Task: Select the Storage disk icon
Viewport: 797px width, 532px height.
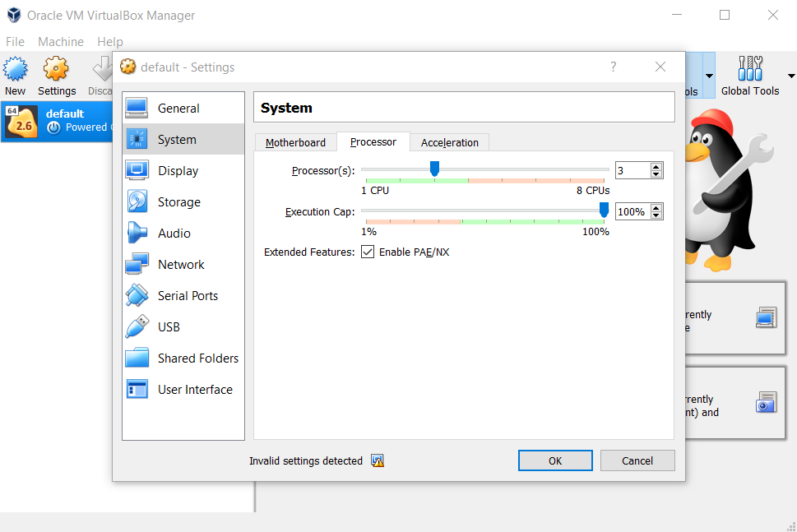Action: [137, 201]
